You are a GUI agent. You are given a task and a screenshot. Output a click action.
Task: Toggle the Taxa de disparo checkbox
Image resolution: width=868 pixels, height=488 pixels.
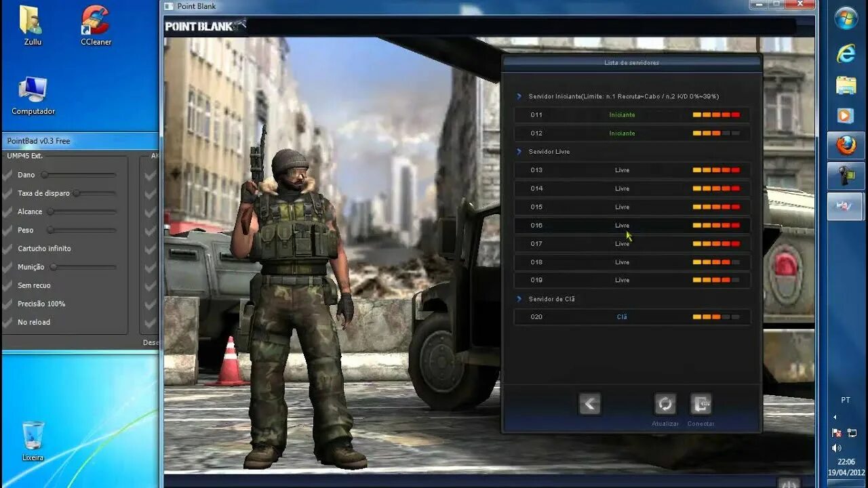pyautogui.click(x=8, y=193)
